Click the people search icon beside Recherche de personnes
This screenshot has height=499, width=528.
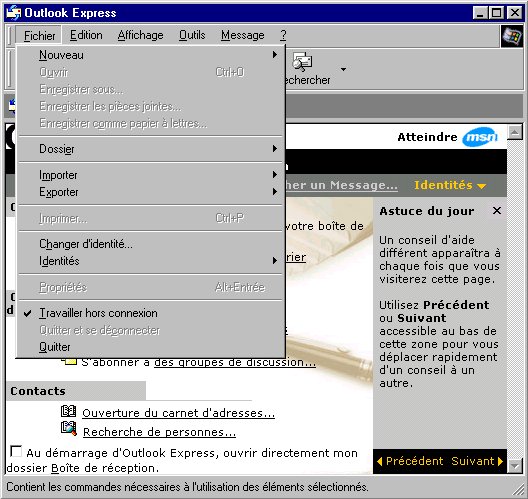click(69, 428)
